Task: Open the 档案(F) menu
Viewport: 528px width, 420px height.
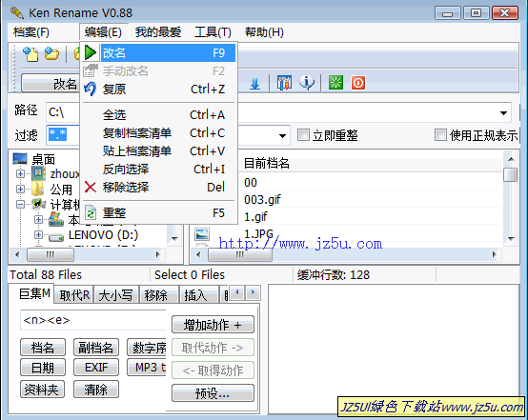Action: click(31, 32)
